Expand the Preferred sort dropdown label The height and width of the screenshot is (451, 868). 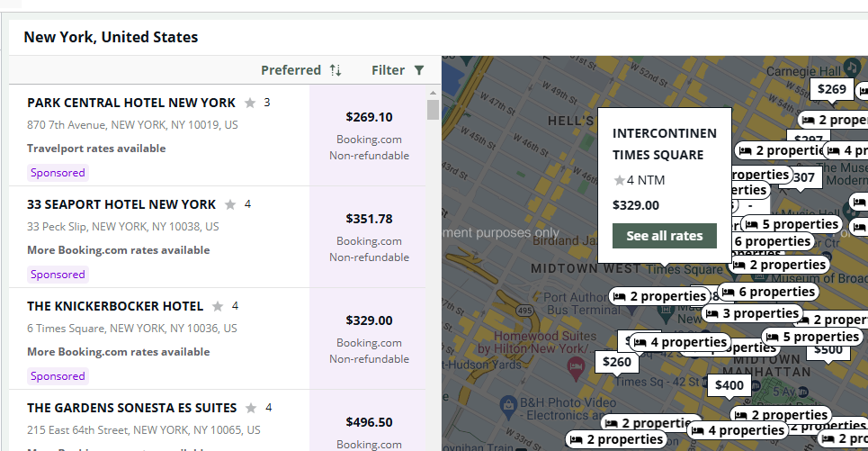point(291,70)
